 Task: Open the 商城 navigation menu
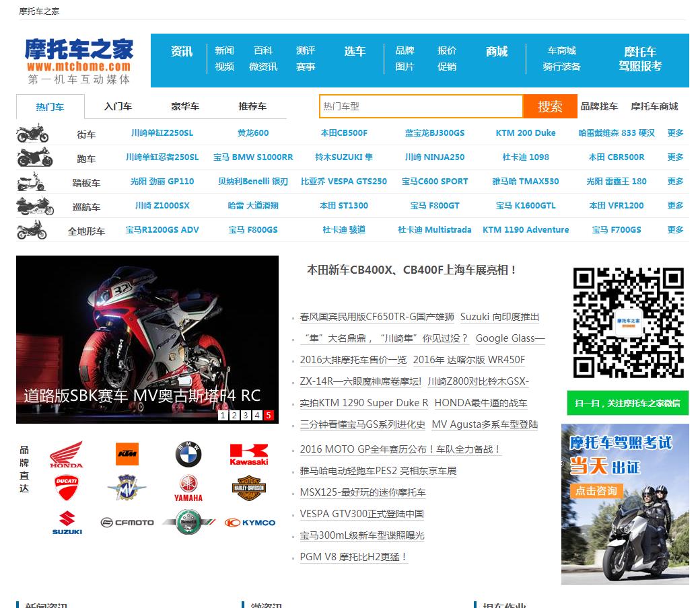(497, 51)
